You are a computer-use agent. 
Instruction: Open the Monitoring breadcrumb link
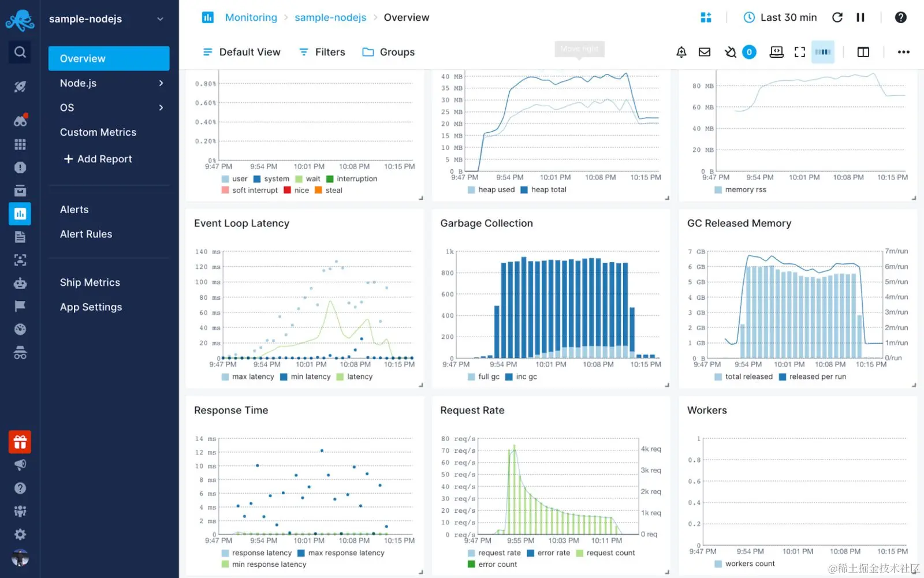(251, 17)
